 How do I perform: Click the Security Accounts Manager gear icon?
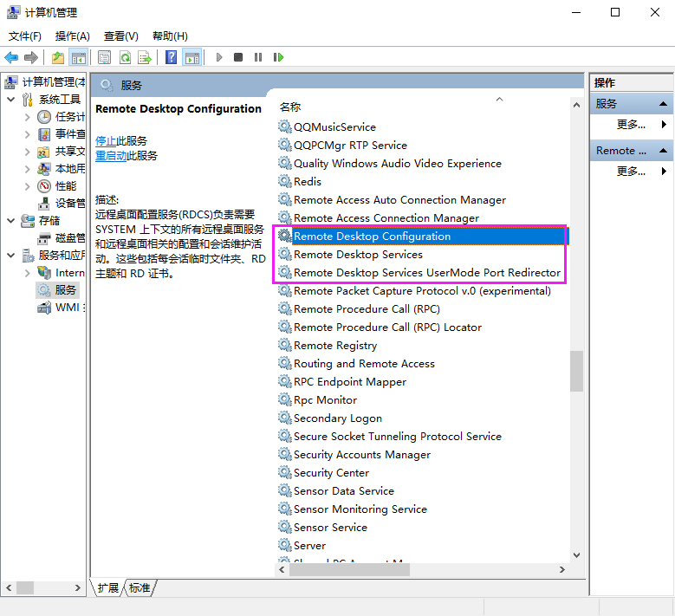(284, 454)
